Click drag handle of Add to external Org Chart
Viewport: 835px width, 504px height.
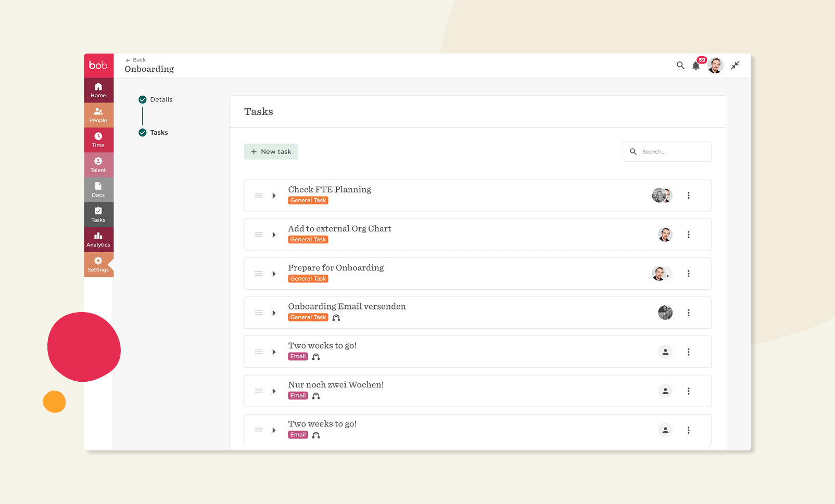point(259,235)
